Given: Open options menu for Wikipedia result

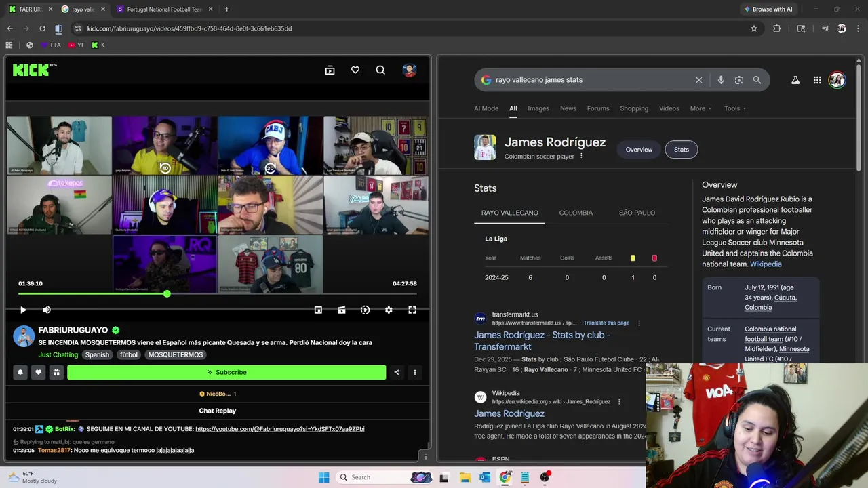Looking at the screenshot, I should coord(619,402).
